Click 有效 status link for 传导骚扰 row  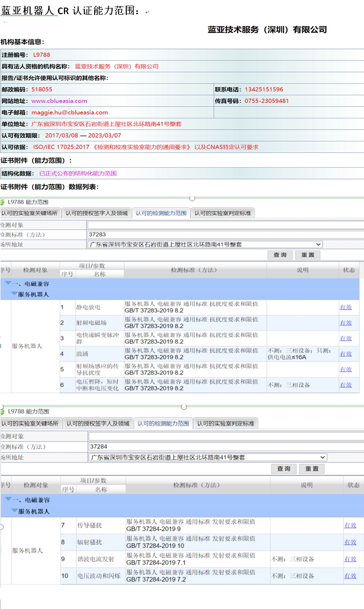[x=350, y=525]
